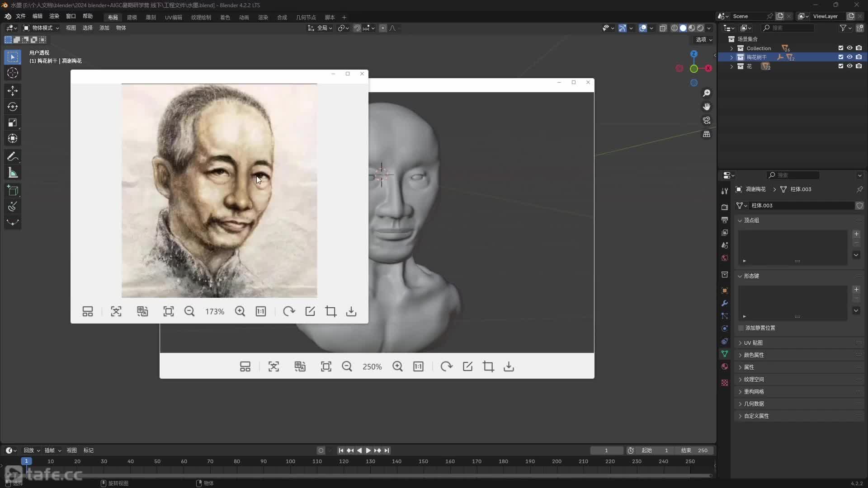Toggle visibility eye of 花 collection
The image size is (868, 488).
[849, 66]
